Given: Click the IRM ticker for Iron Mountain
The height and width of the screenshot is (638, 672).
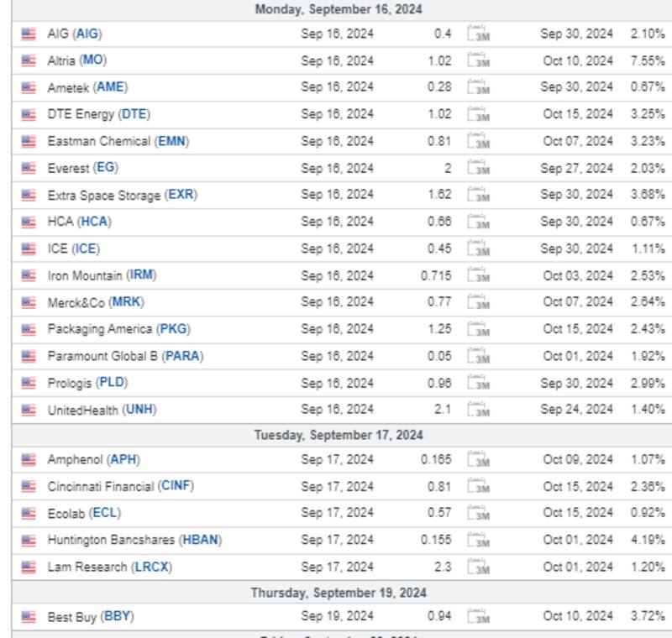Looking at the screenshot, I should click(x=141, y=275).
